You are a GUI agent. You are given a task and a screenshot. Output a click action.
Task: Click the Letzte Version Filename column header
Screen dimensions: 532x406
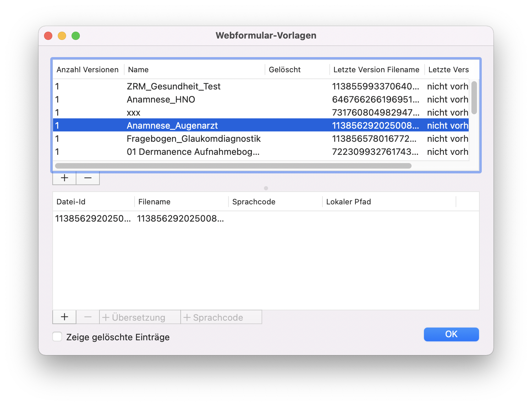[x=377, y=70]
